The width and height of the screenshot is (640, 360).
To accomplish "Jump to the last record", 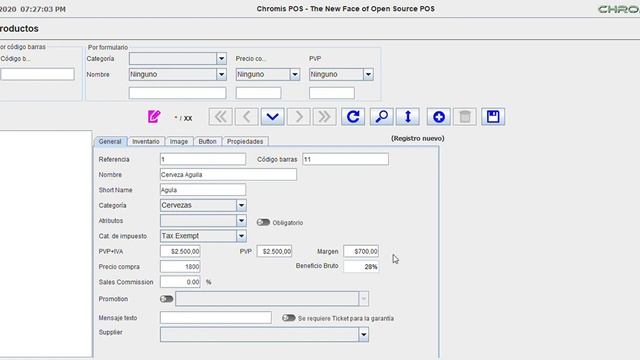I will [x=324, y=117].
